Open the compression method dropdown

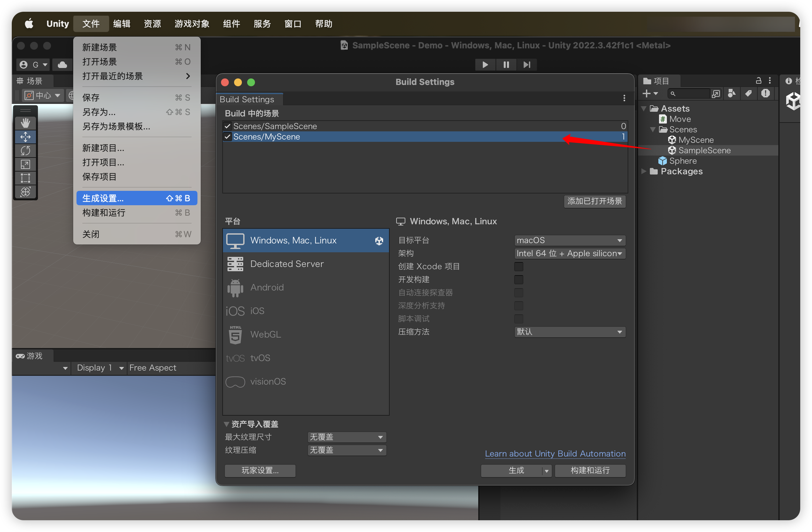click(x=569, y=332)
